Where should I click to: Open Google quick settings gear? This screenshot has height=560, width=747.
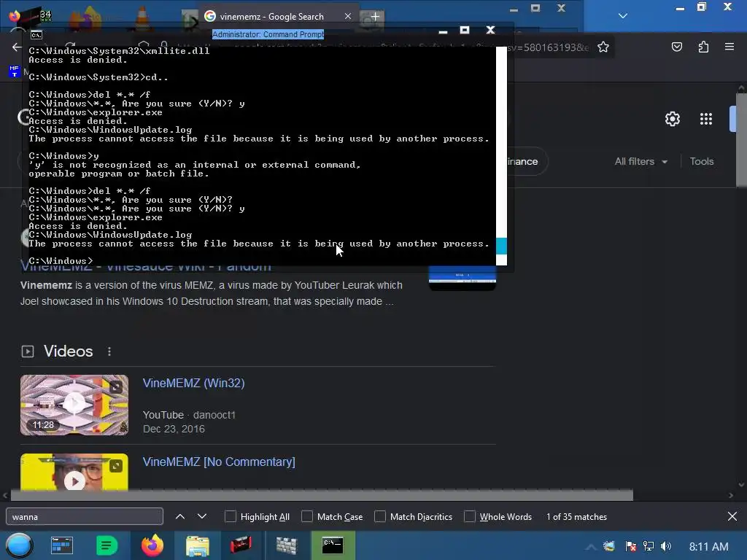(672, 119)
